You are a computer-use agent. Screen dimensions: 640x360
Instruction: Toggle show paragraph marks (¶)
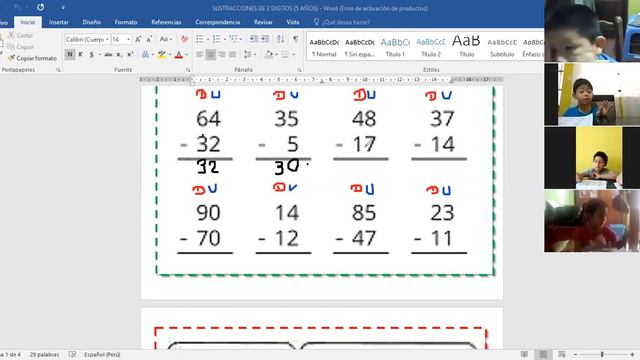pyautogui.click(x=296, y=39)
